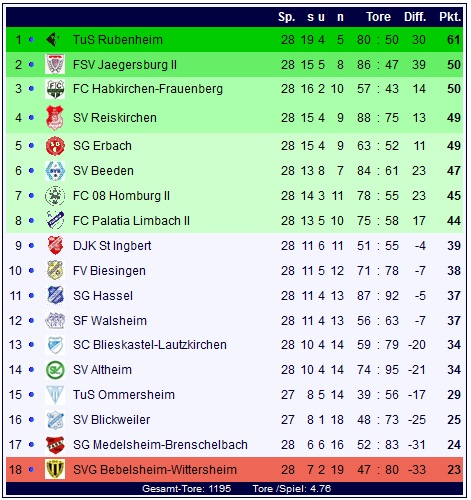Click the FC Palatia Limbach II crest
The image size is (471, 500).
(x=55, y=220)
